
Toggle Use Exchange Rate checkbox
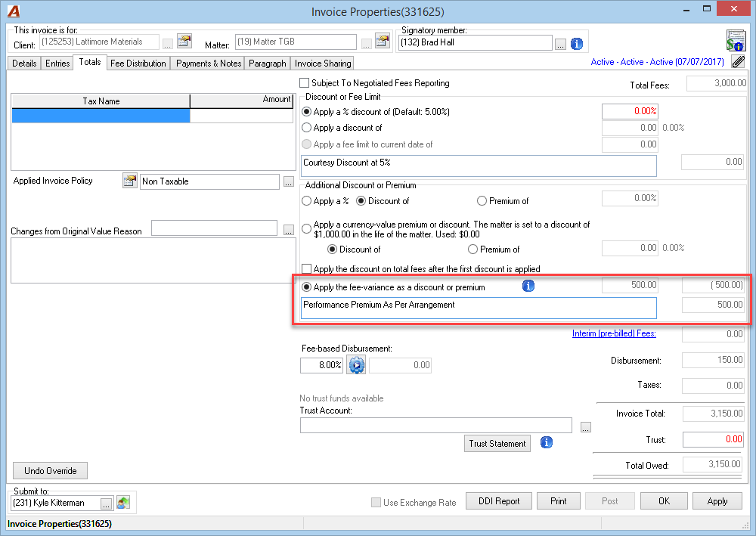pyautogui.click(x=376, y=502)
